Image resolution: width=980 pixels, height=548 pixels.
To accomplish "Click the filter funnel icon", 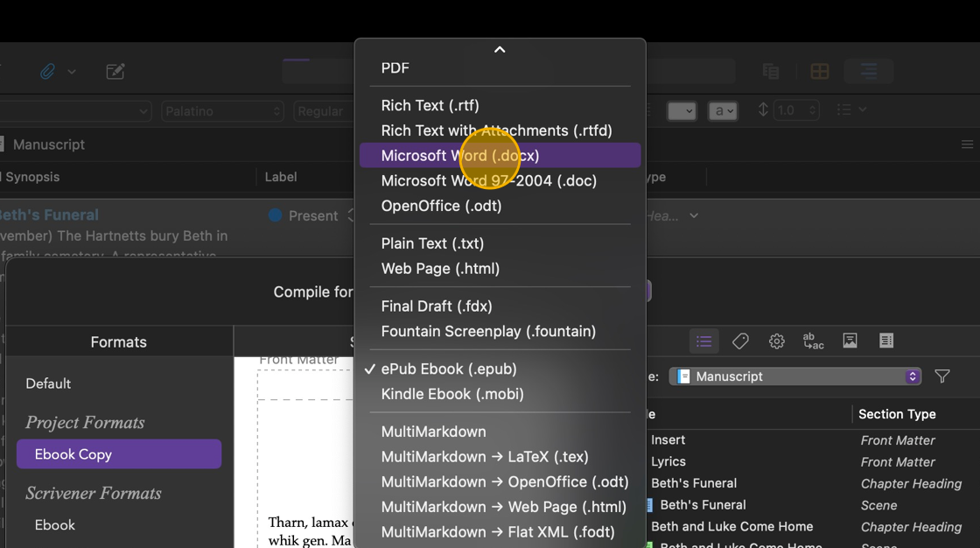I will [941, 376].
